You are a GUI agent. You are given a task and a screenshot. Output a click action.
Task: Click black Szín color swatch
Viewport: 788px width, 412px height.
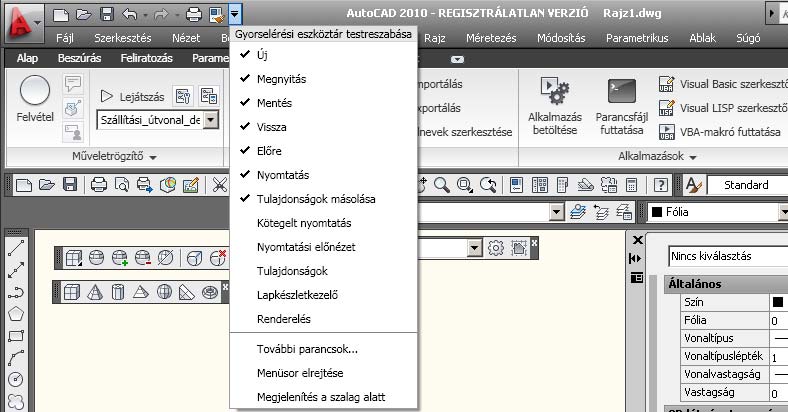[x=777, y=302]
